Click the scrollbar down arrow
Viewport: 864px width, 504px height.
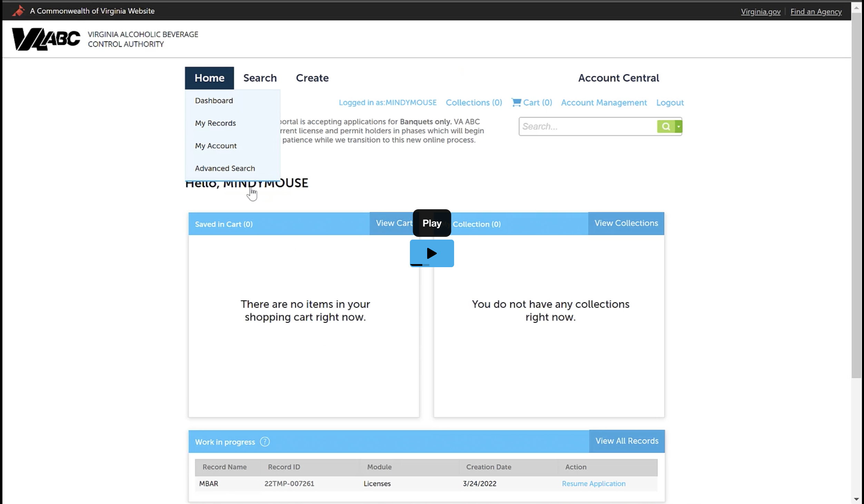pyautogui.click(x=857, y=499)
